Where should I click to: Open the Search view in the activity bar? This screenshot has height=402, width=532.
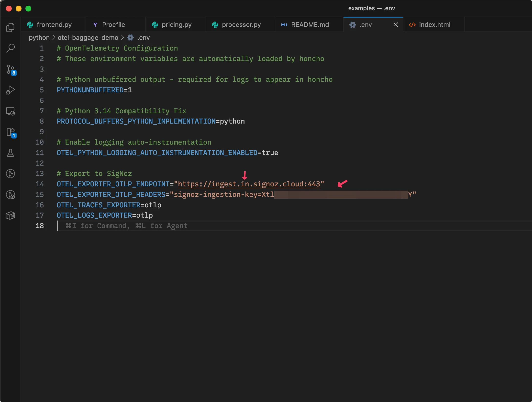click(10, 48)
